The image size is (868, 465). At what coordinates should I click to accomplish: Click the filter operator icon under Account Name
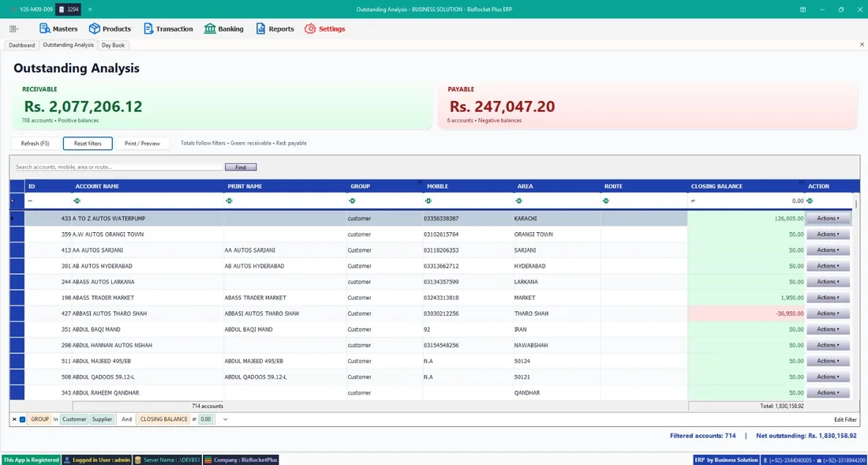[77, 201]
